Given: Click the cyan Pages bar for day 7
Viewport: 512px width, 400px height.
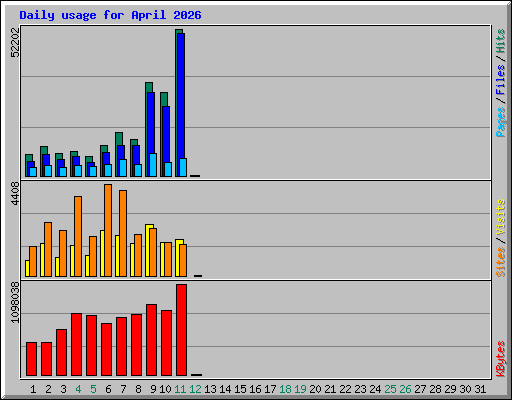Looking at the screenshot, I should (123, 168).
